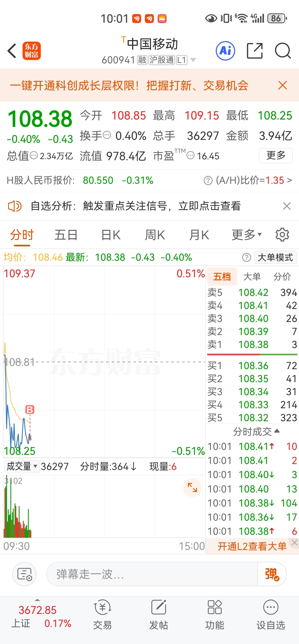Screen dimensions: 299x644
Task: Open the 一键开通科创成长层权限 banner
Action: (129, 85)
